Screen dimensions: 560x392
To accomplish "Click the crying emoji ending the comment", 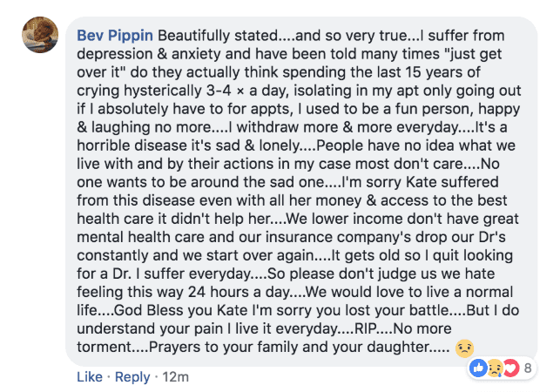I will click(464, 348).
